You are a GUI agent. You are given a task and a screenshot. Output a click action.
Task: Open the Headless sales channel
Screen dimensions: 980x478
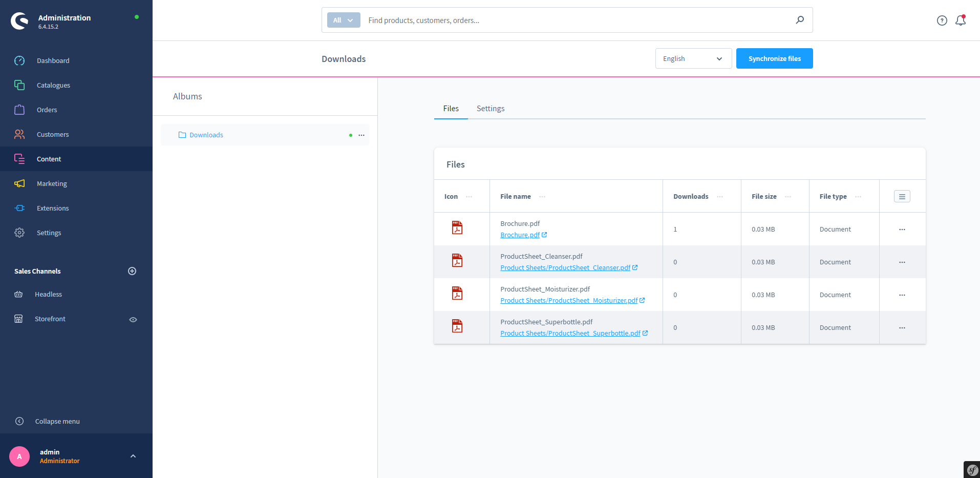click(x=48, y=294)
